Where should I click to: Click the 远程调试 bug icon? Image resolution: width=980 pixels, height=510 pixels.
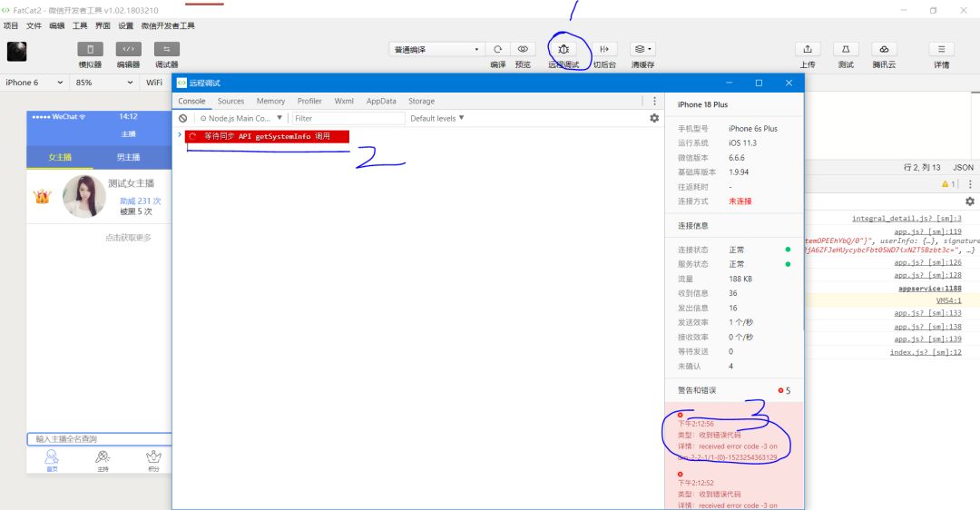[x=563, y=49]
